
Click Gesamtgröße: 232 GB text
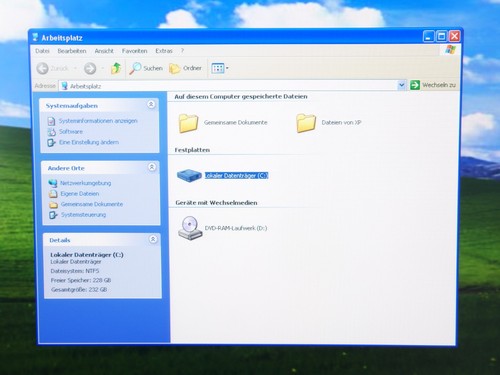pos(79,289)
